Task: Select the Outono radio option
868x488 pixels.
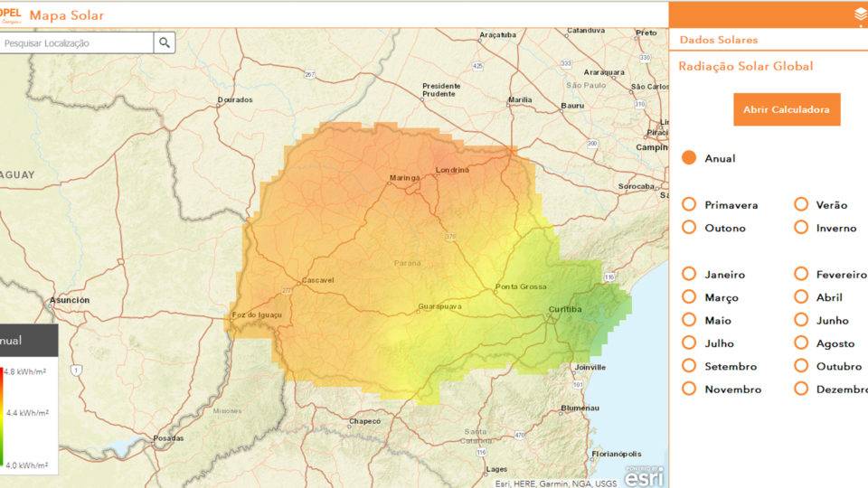Action: [x=689, y=228]
